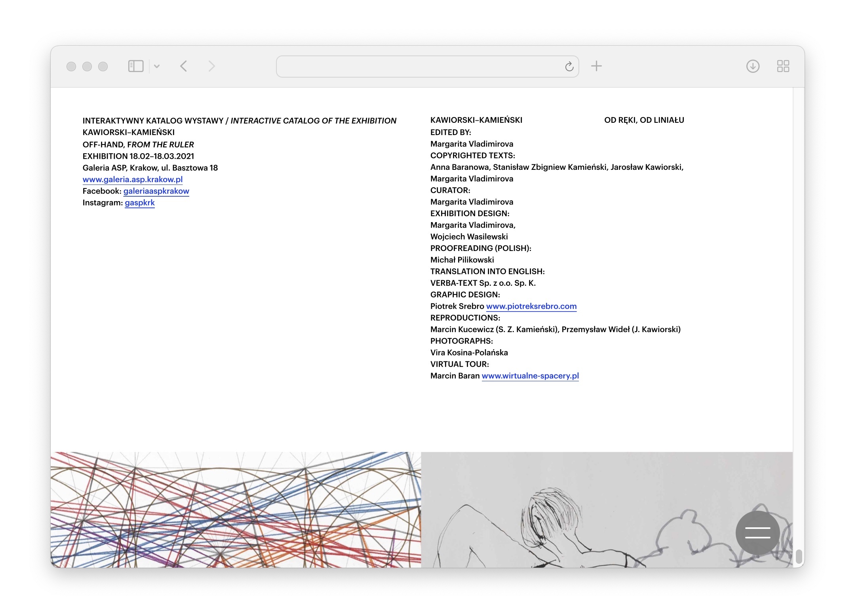
Task: Click the third gray window control
Action: click(103, 67)
